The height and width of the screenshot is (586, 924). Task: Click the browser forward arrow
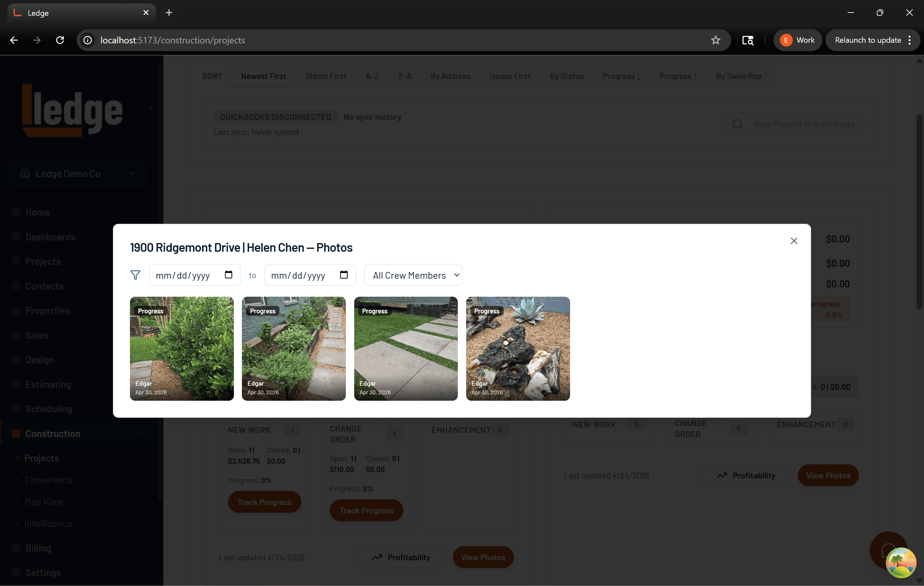(x=37, y=40)
